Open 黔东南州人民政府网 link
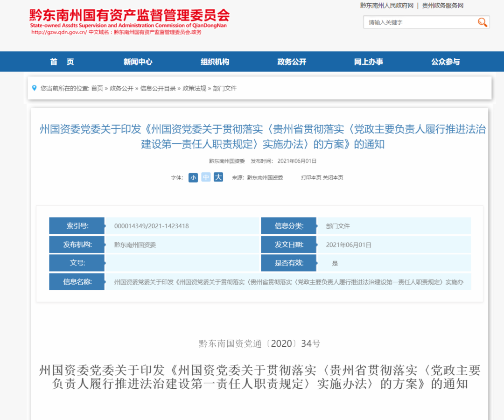 (387, 6)
